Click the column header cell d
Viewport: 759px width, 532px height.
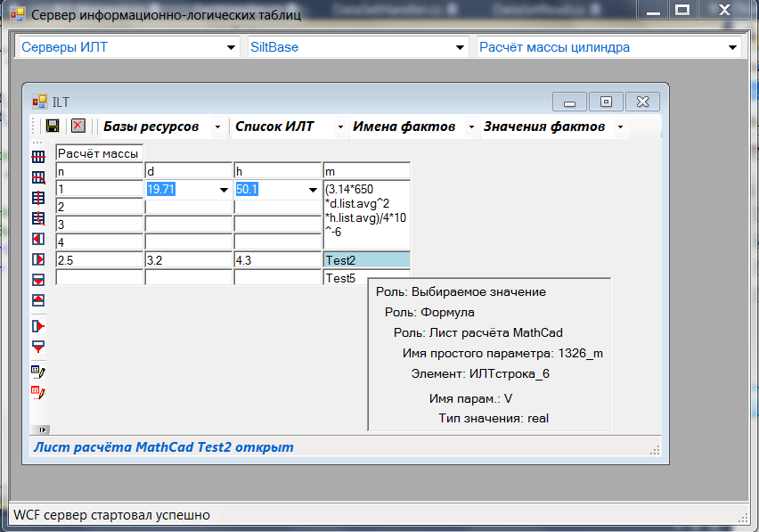click(x=189, y=171)
